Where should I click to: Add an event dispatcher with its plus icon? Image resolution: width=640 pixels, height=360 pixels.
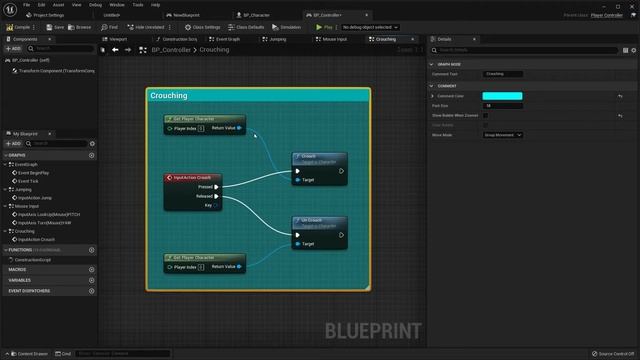[x=91, y=291]
